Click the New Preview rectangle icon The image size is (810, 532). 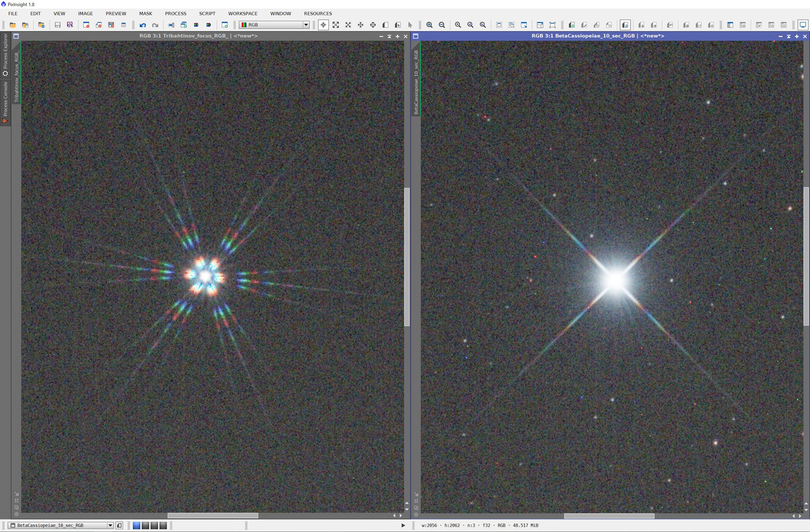(385, 25)
